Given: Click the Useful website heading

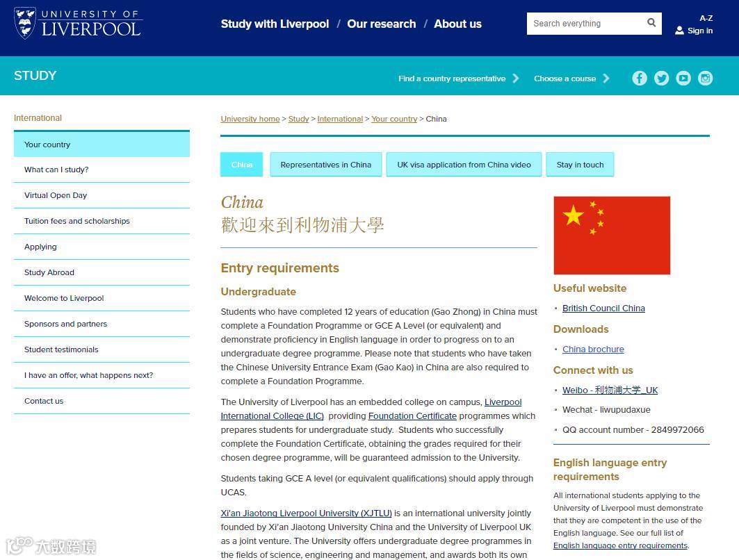Looking at the screenshot, I should [x=590, y=288].
